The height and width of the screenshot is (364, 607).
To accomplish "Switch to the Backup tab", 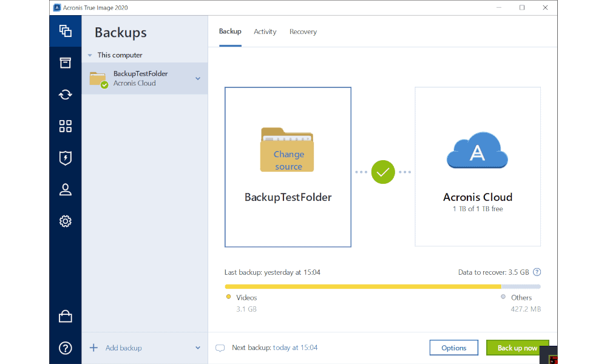I will (230, 32).
